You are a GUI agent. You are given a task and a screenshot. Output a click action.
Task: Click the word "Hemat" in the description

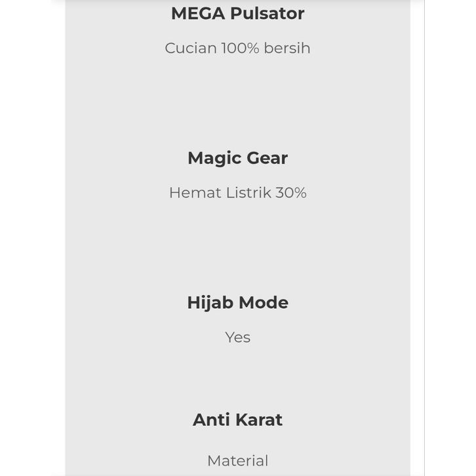(191, 193)
